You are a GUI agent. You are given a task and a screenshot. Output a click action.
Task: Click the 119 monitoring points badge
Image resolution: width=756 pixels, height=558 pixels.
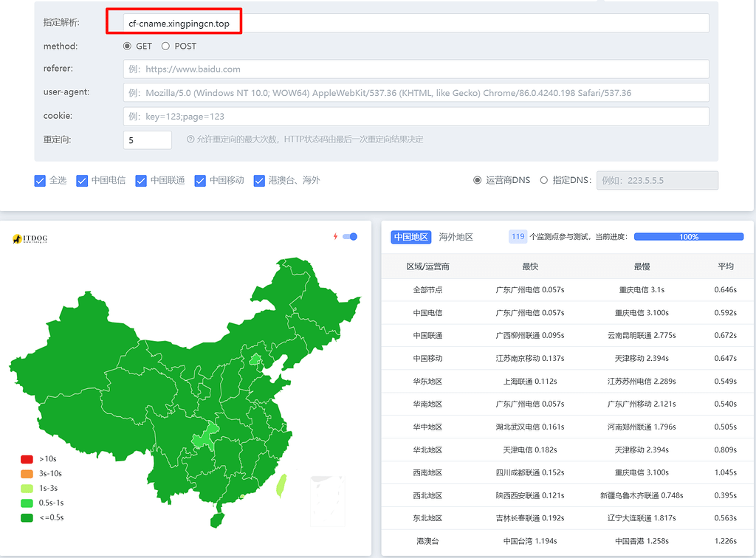(518, 237)
